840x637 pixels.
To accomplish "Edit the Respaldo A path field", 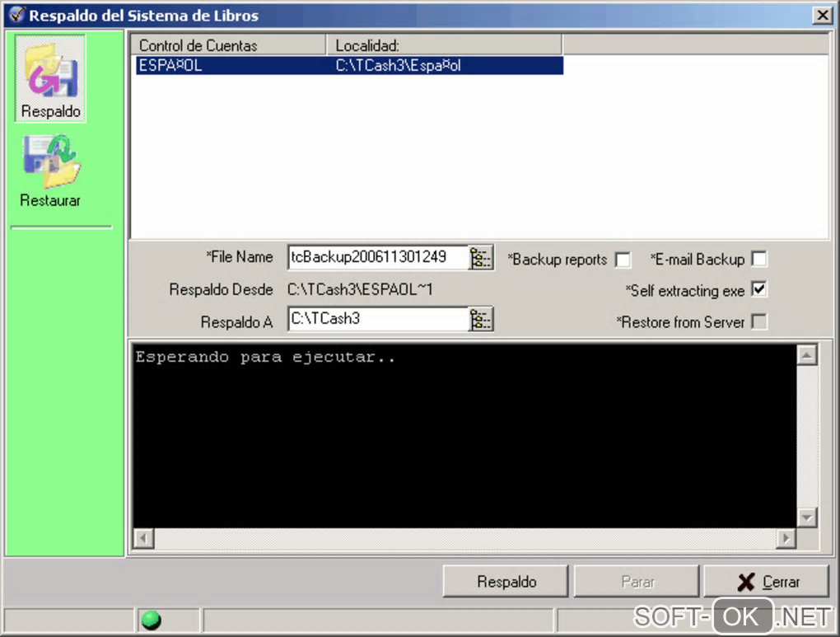I will point(378,319).
